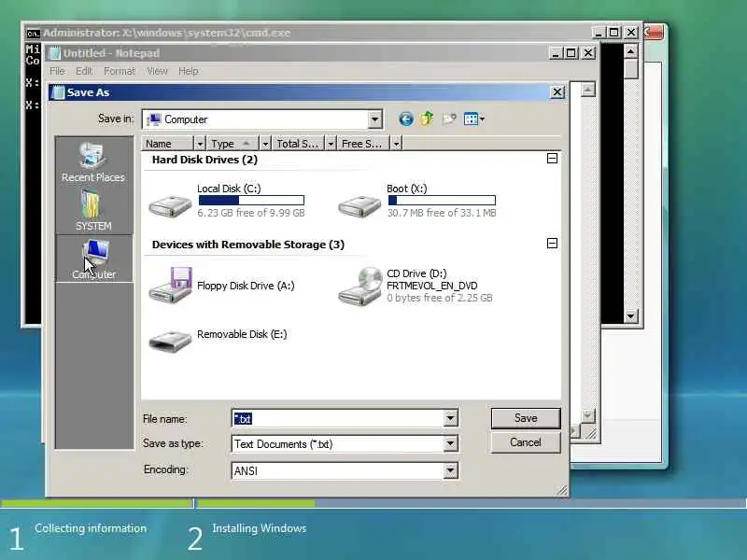
Task: Open the Total Size column dropdown arrow
Action: 331,144
